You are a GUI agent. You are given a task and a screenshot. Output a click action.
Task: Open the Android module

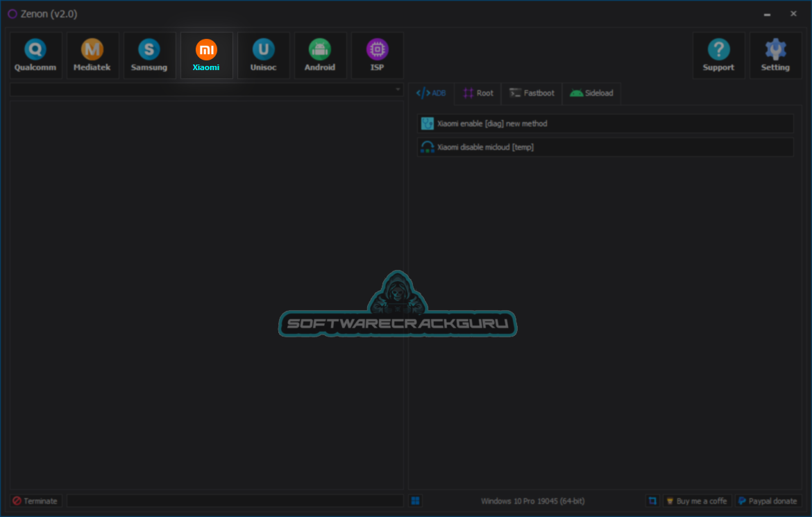[320, 56]
